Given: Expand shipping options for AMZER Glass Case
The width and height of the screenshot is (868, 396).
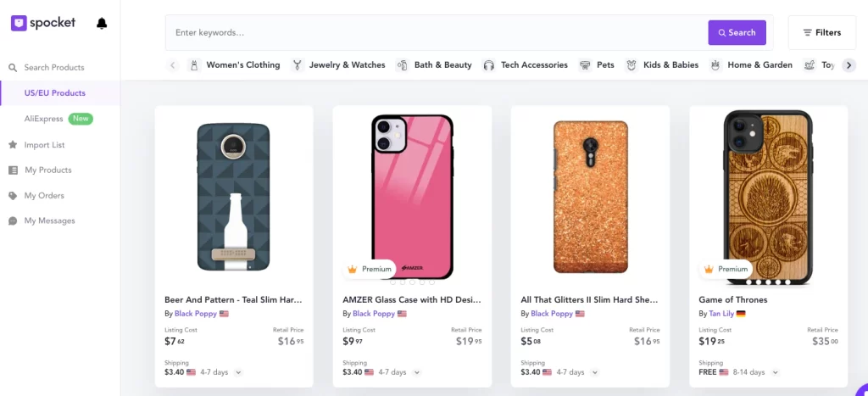Looking at the screenshot, I should click(x=416, y=372).
